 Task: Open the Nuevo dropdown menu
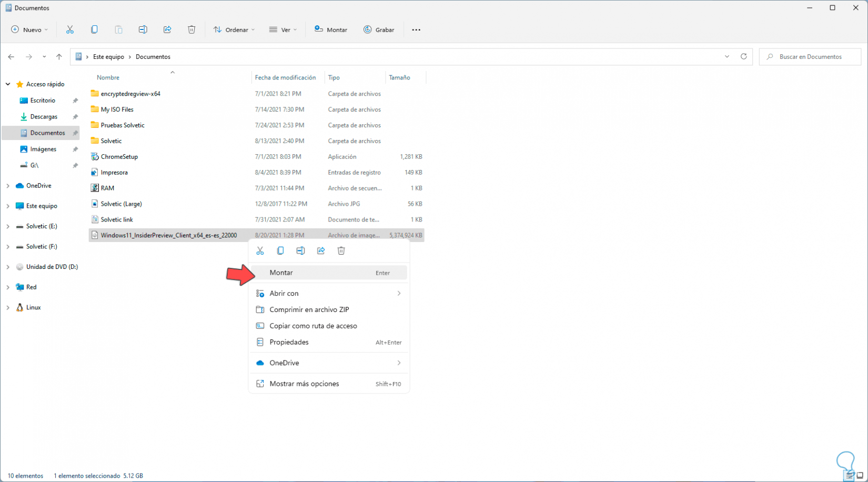click(x=29, y=30)
